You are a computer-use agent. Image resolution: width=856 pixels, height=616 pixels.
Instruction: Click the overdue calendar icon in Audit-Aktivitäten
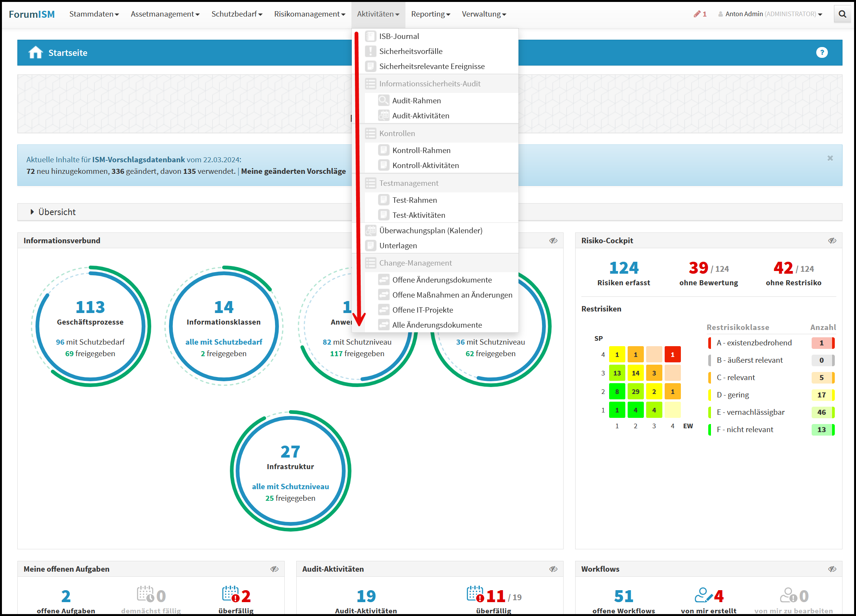tap(475, 594)
